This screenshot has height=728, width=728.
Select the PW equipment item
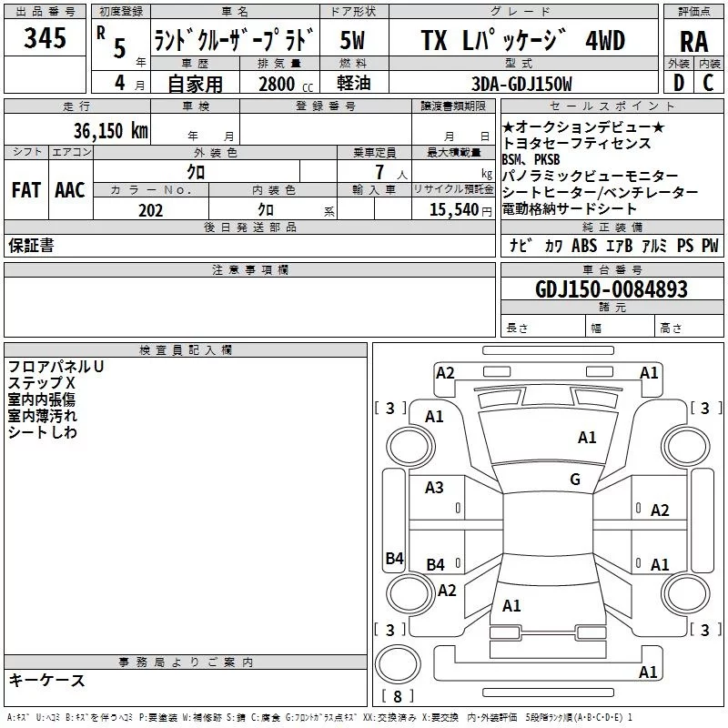(x=710, y=246)
